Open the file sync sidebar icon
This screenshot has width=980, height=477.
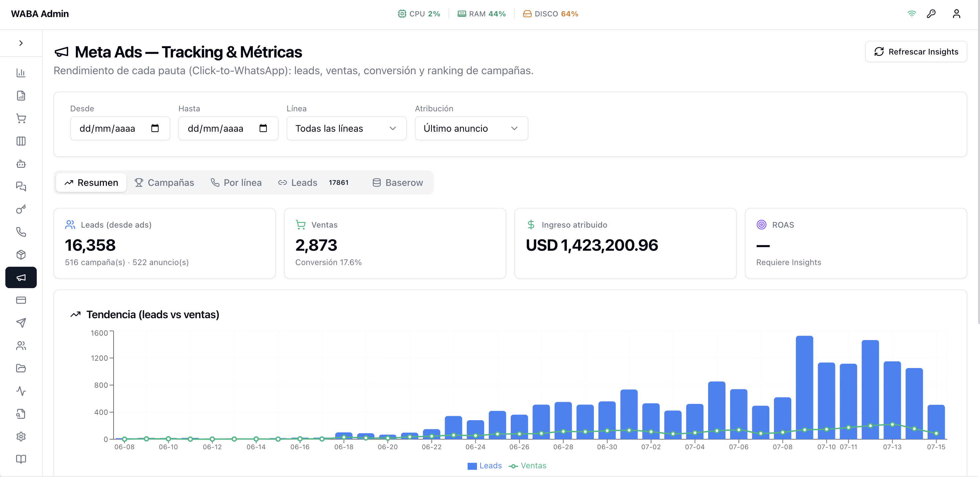(21, 414)
